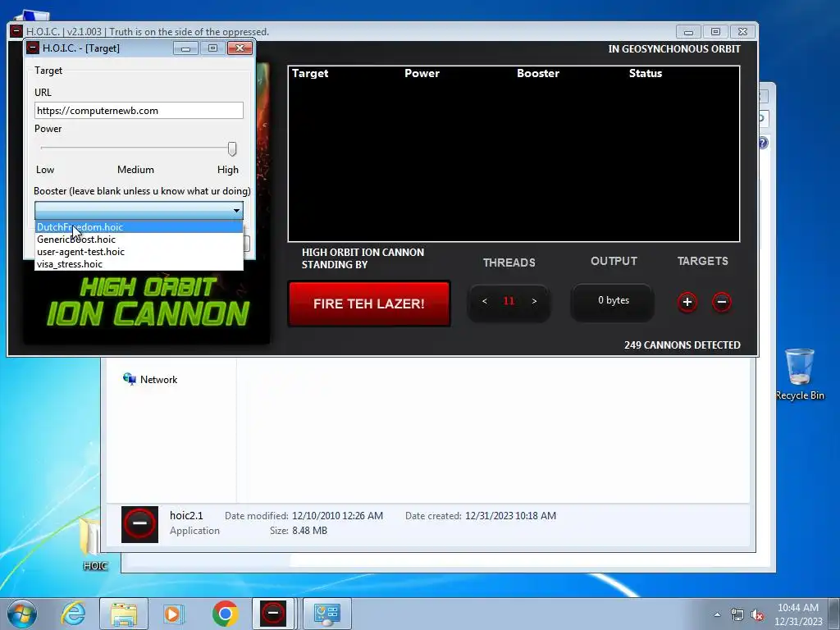Increase threads with the right arrow
840x630 pixels.
(x=534, y=301)
